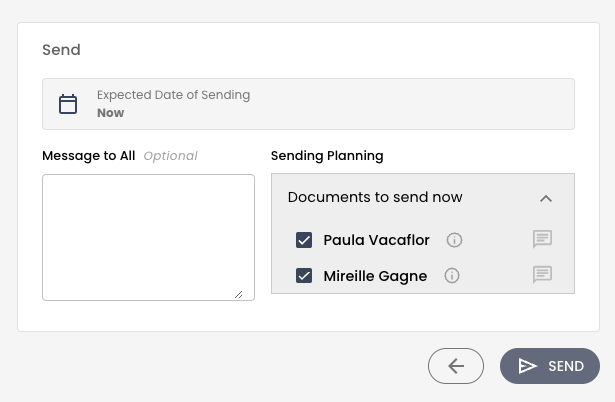615x402 pixels.
Task: Click the Mireille Gagne name label
Action: 375,276
